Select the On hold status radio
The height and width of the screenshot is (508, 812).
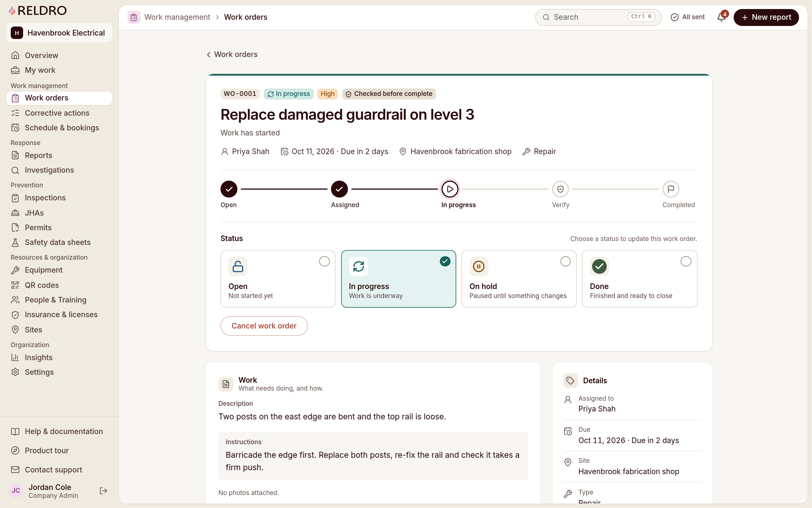(565, 261)
